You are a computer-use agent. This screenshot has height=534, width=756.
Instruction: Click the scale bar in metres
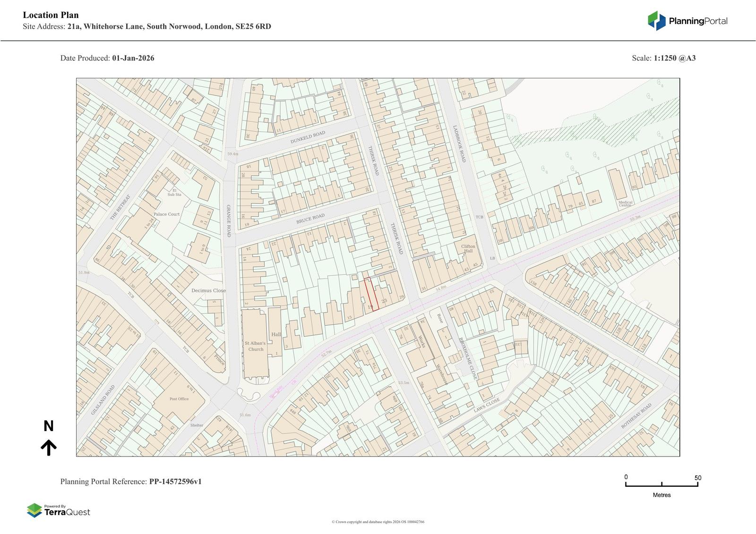[661, 485]
